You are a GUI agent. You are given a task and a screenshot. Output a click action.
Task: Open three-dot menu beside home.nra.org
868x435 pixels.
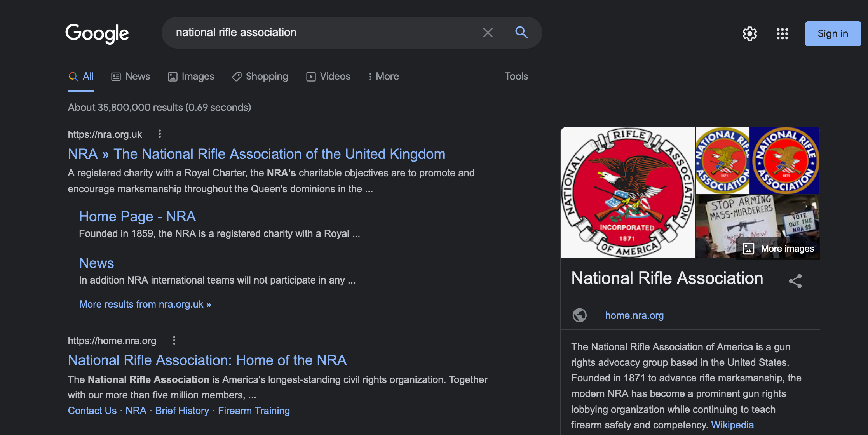click(174, 341)
